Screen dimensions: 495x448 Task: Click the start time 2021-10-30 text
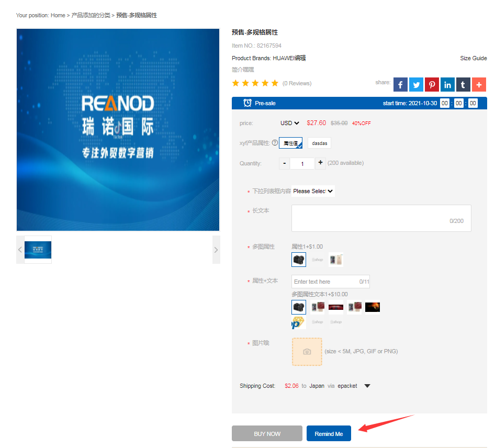(410, 103)
